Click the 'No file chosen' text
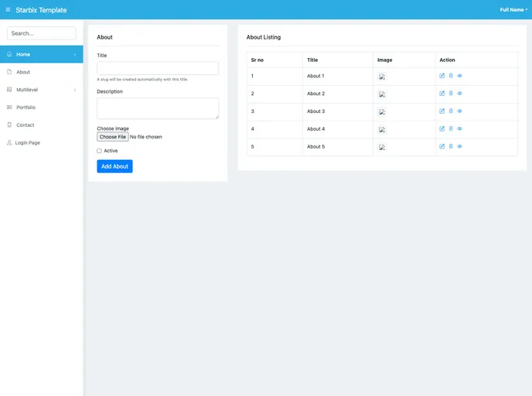The width and height of the screenshot is (532, 396). [146, 137]
